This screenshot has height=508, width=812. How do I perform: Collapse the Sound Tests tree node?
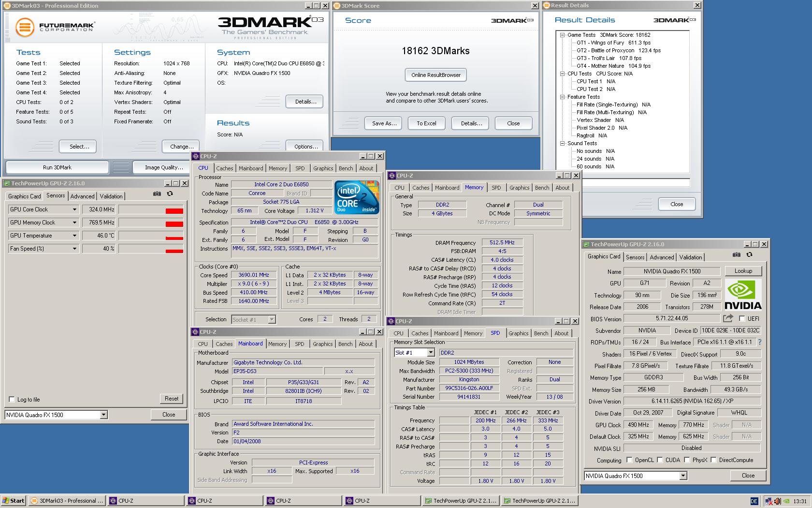coord(562,143)
